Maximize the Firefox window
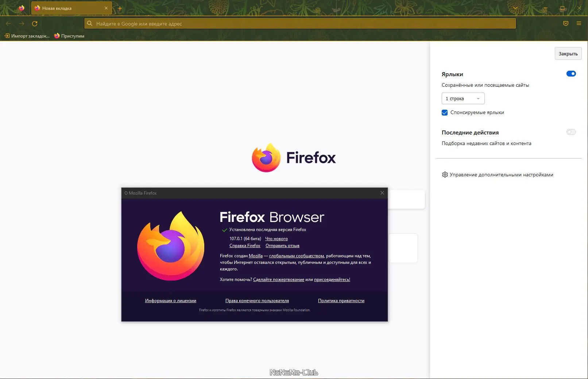588x379 pixels. tap(562, 8)
